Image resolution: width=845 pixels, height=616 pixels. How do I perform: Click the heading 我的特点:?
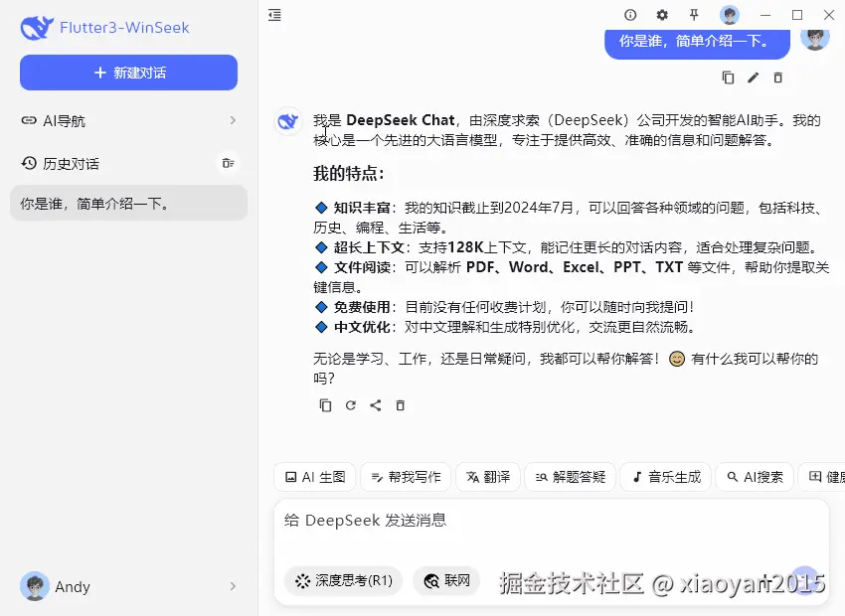click(349, 174)
